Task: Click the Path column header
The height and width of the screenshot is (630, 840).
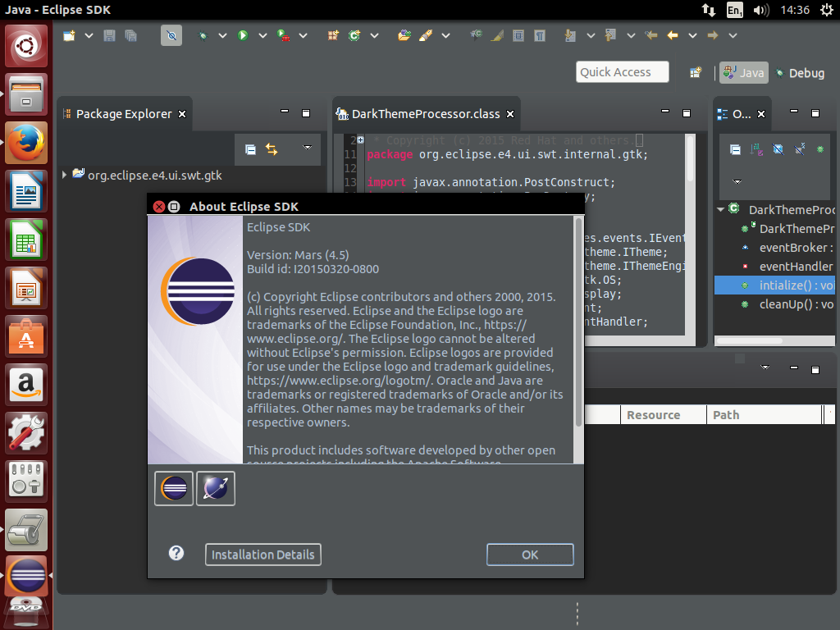Action: [764, 414]
